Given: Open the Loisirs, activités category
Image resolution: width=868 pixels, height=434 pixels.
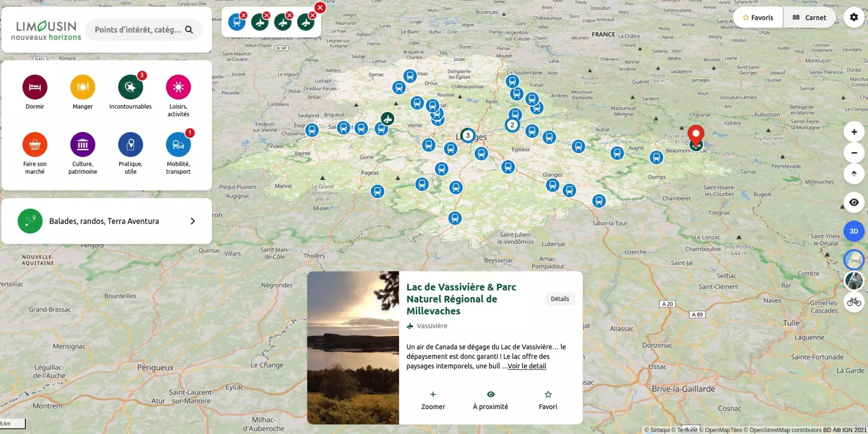Looking at the screenshot, I should 178,87.
